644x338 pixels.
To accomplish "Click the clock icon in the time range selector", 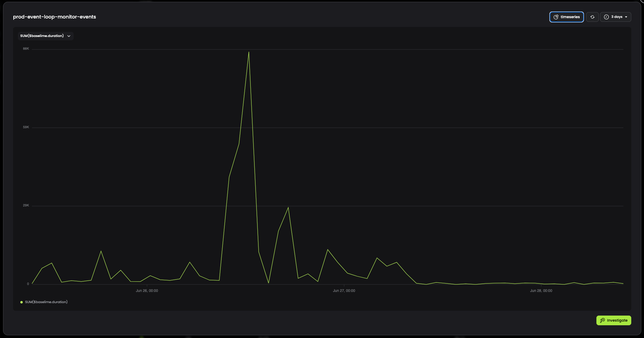I will [x=606, y=17].
